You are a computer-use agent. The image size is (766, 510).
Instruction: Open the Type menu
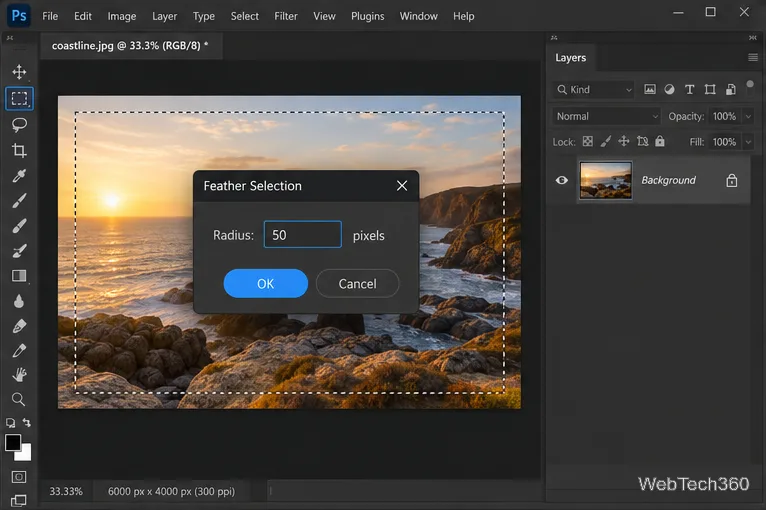(204, 16)
